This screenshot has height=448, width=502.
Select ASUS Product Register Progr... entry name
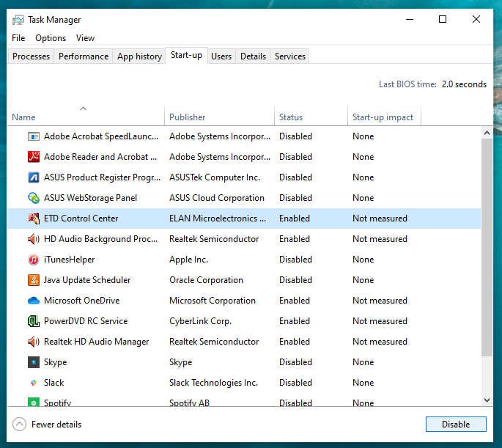pos(102,177)
